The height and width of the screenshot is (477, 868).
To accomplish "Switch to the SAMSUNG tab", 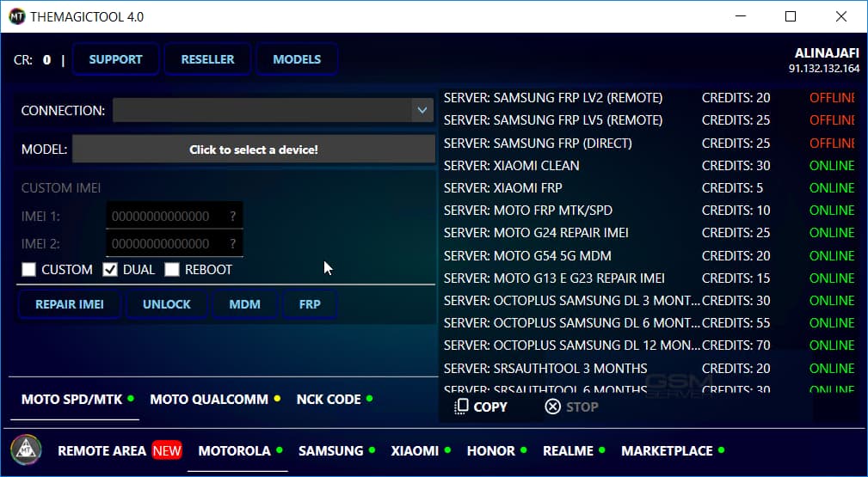I will (x=331, y=450).
